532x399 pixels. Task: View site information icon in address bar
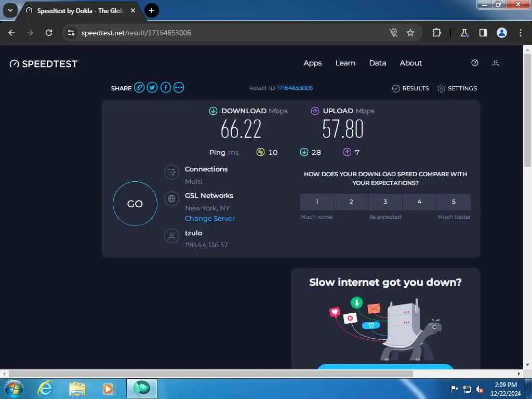[x=71, y=33]
